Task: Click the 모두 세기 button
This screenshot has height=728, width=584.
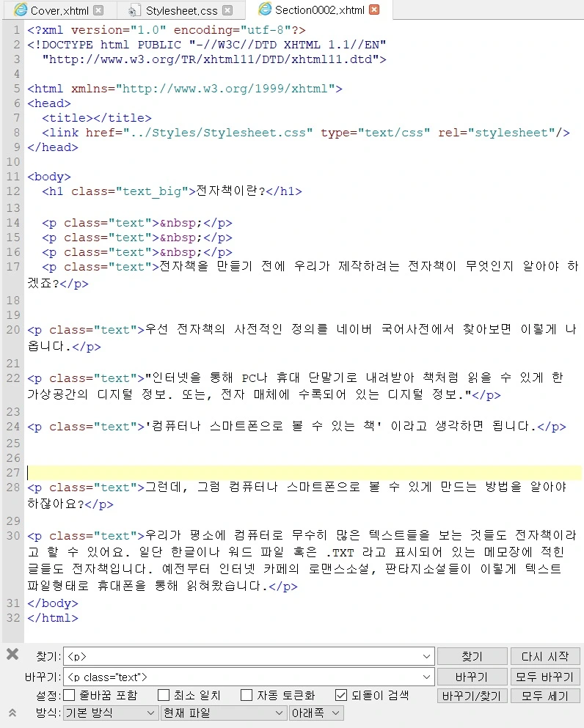Action: tap(545, 696)
